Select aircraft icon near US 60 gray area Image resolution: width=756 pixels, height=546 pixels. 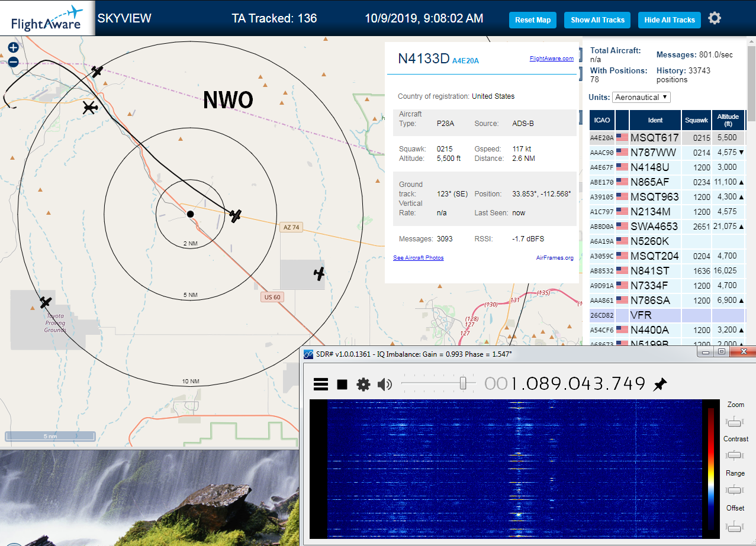click(319, 273)
